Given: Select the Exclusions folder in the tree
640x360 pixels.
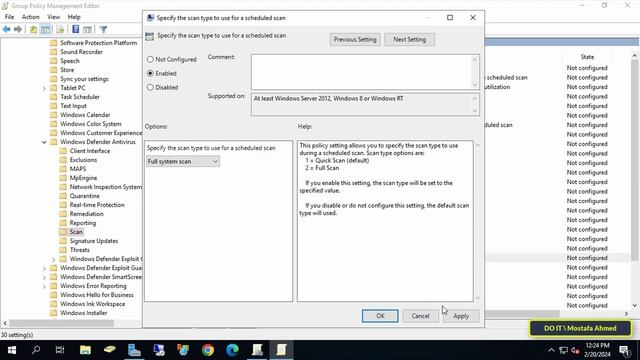Looking at the screenshot, I should (83, 160).
